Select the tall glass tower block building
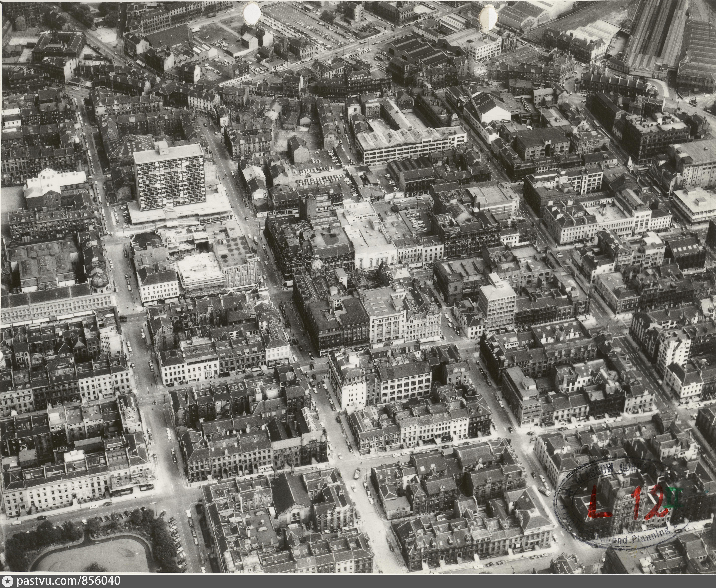 [169, 178]
